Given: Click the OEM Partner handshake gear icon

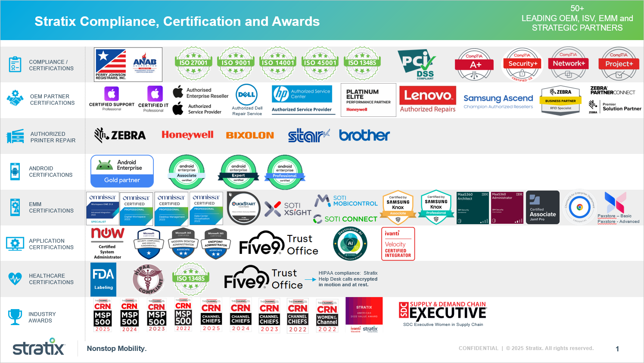Looking at the screenshot, I should point(15,99).
